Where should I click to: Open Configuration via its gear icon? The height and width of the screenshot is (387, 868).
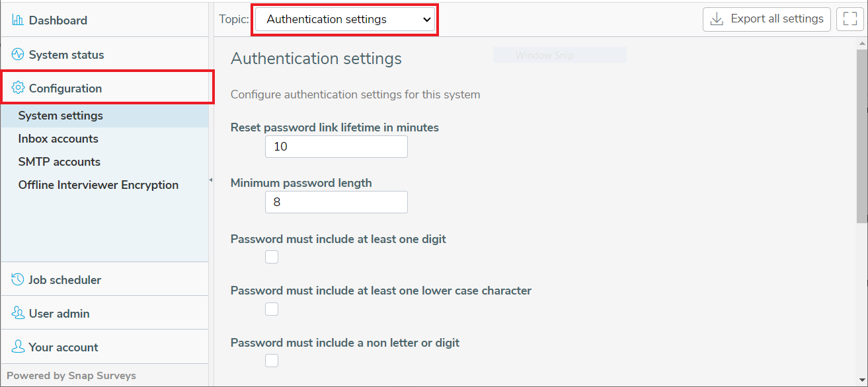17,88
